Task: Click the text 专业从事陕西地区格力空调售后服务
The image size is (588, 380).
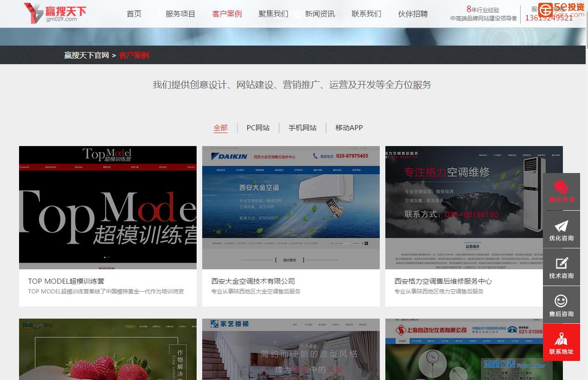Action: click(x=439, y=292)
